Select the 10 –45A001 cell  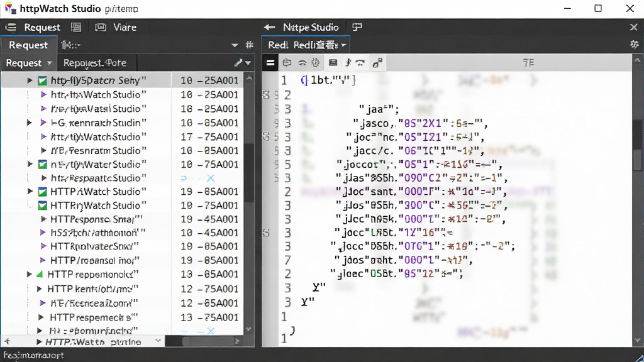coord(209,233)
